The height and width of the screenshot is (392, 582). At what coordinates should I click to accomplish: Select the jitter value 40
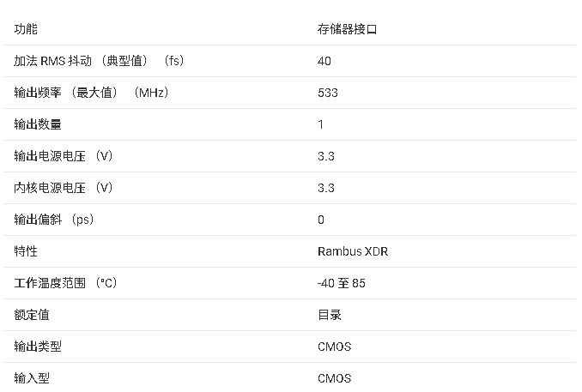click(324, 61)
